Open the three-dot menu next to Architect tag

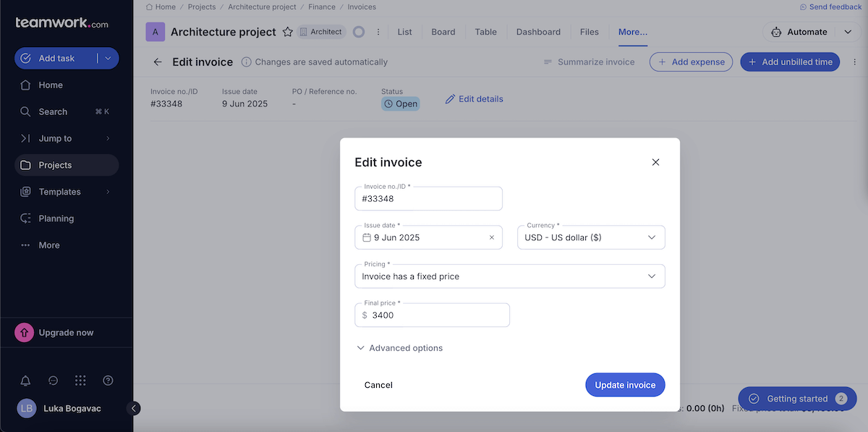(377, 32)
